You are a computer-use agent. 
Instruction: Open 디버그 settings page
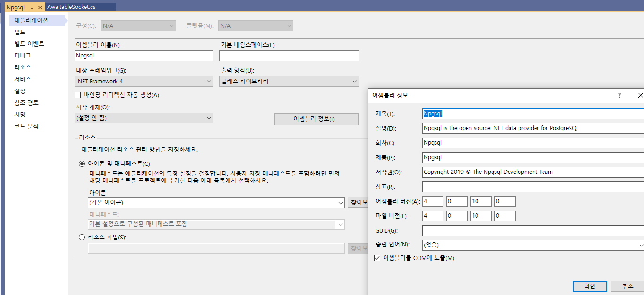point(23,56)
